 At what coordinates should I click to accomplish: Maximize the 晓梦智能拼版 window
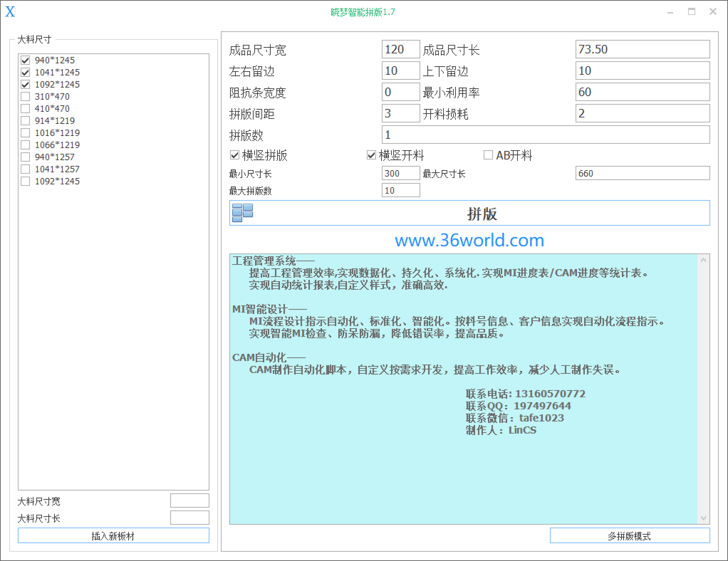point(692,12)
